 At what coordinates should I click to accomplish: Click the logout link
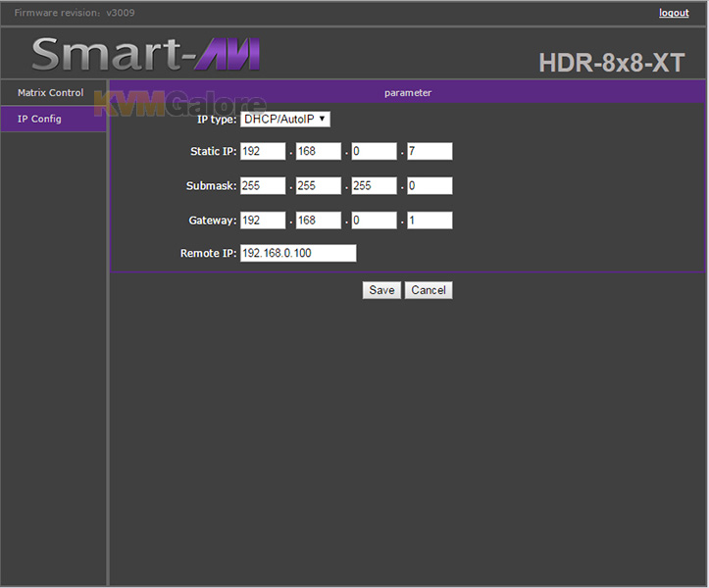coord(674,13)
